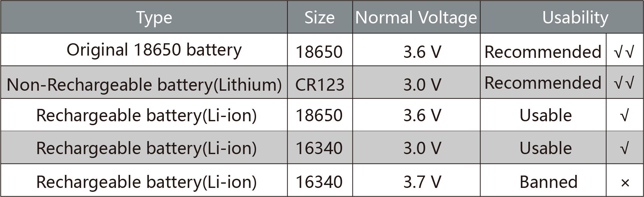Click the Normal Voltage column header
The width and height of the screenshot is (644, 197).
[x=416, y=18]
